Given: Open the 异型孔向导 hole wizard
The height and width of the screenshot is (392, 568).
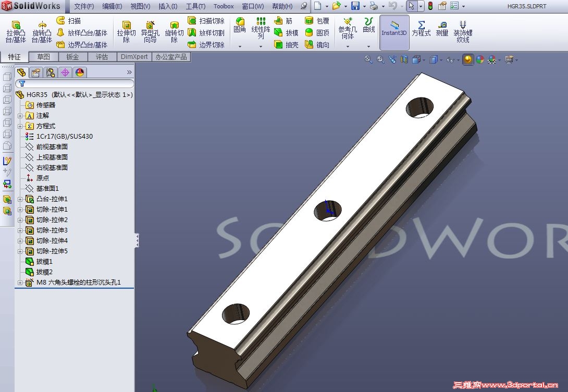Looking at the screenshot, I should 150,32.
